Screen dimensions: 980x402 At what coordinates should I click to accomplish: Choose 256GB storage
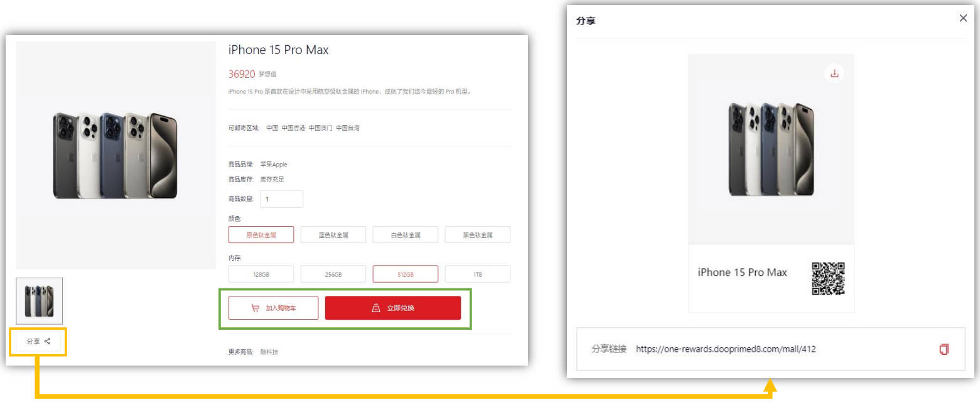click(333, 274)
